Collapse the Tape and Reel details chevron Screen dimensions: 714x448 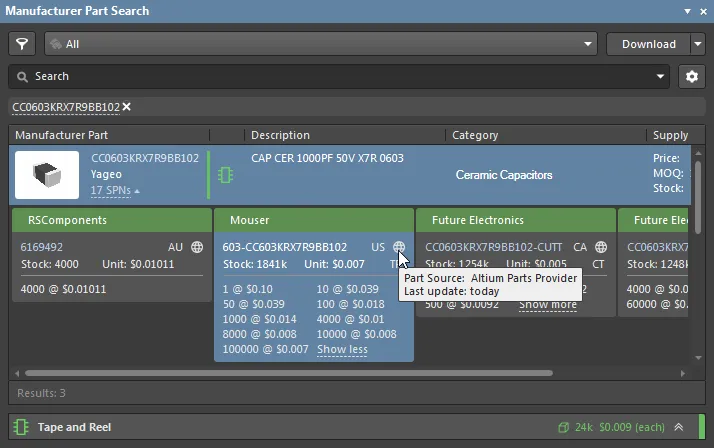click(x=678, y=427)
